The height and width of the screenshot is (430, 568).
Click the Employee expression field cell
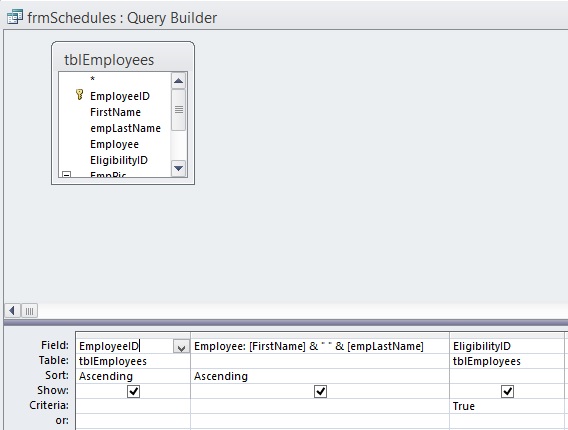[320, 346]
